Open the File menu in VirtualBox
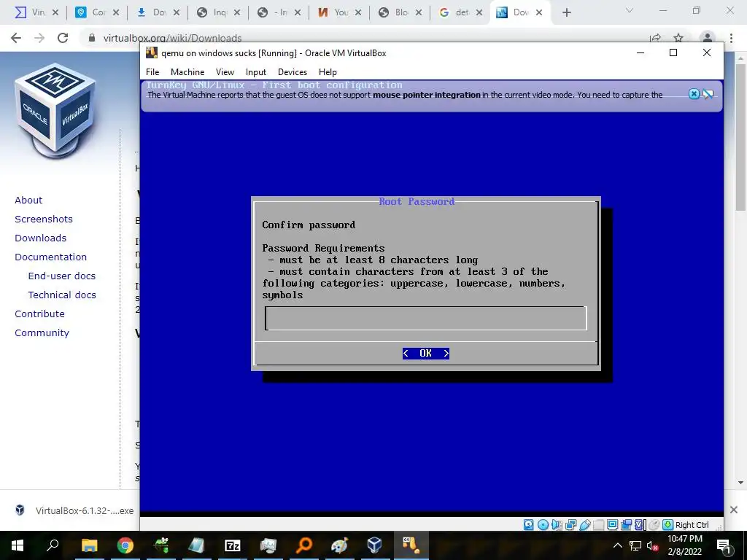Viewport: 747px width, 560px height. click(x=152, y=72)
